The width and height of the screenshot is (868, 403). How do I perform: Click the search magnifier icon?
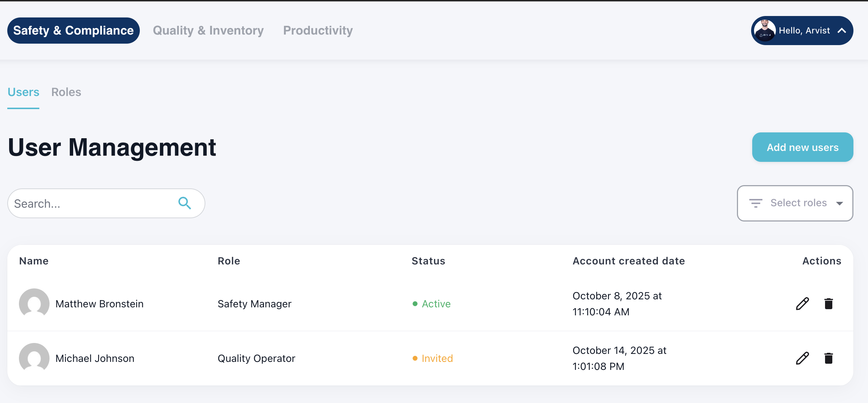[x=185, y=203]
